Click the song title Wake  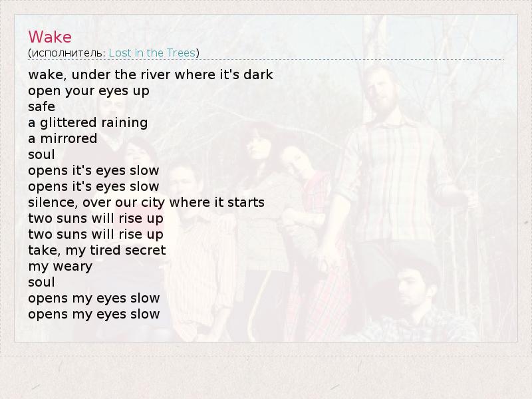tap(50, 37)
